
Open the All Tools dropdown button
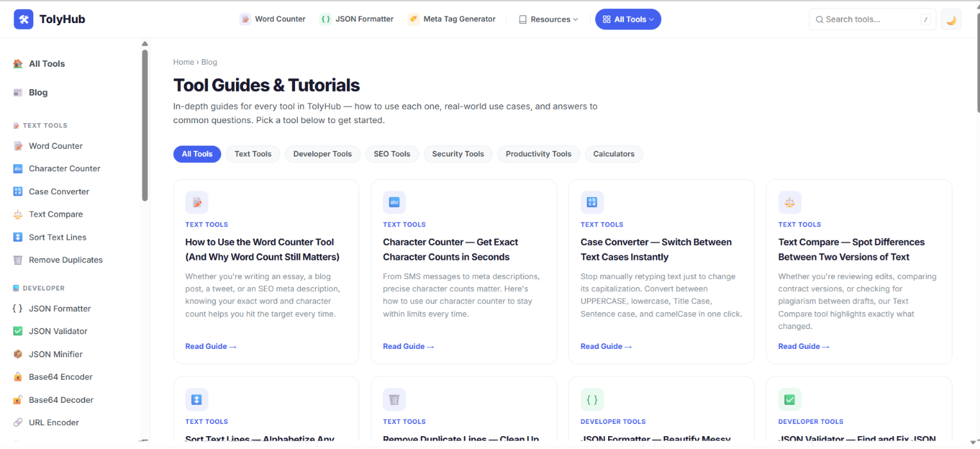(x=628, y=19)
